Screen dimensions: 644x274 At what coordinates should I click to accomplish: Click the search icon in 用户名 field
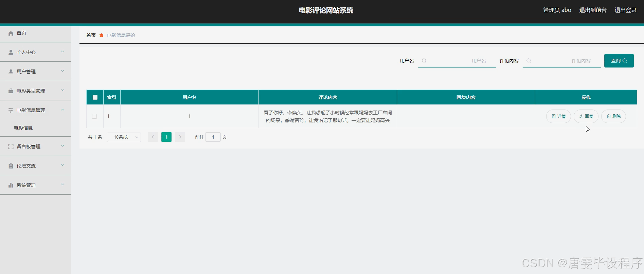[x=424, y=61]
